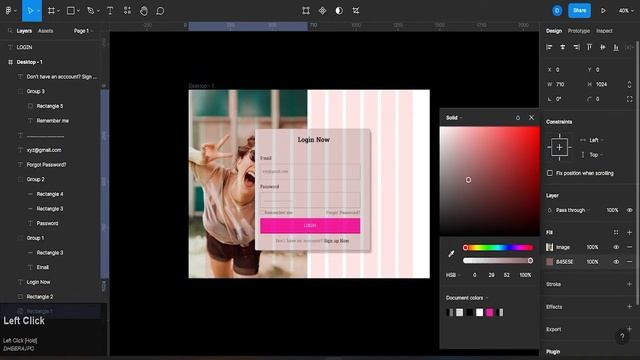Toggle independent corners icon
This screenshot has width=640, height=360.
click(x=629, y=99)
